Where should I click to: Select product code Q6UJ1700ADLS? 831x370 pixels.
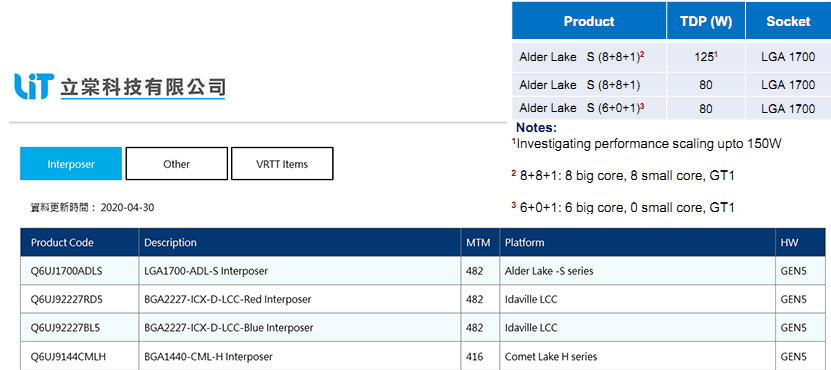[x=67, y=271]
